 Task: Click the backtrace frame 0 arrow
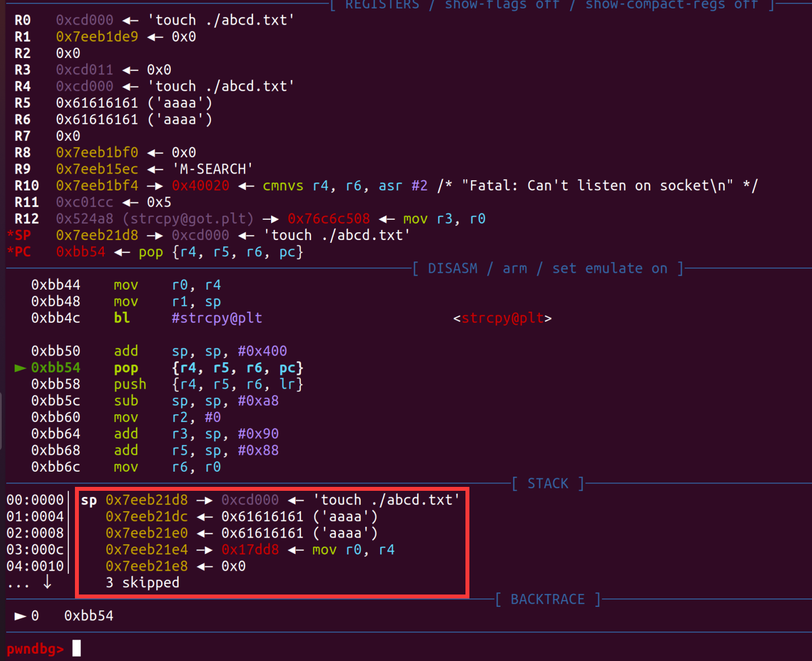click(x=20, y=616)
